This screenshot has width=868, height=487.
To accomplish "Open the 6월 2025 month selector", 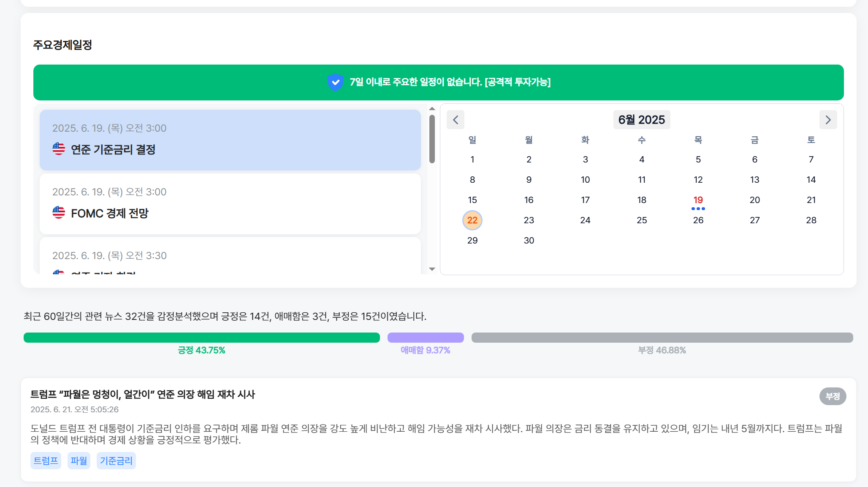I will click(x=641, y=120).
